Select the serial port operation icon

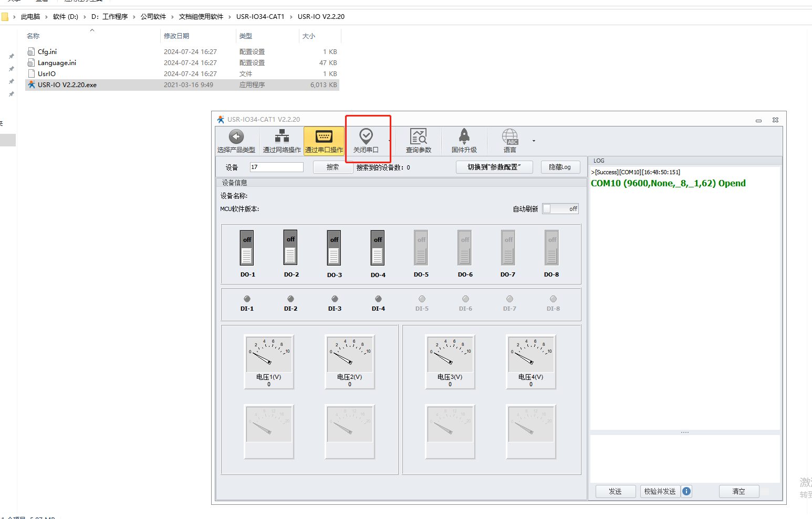(324, 137)
